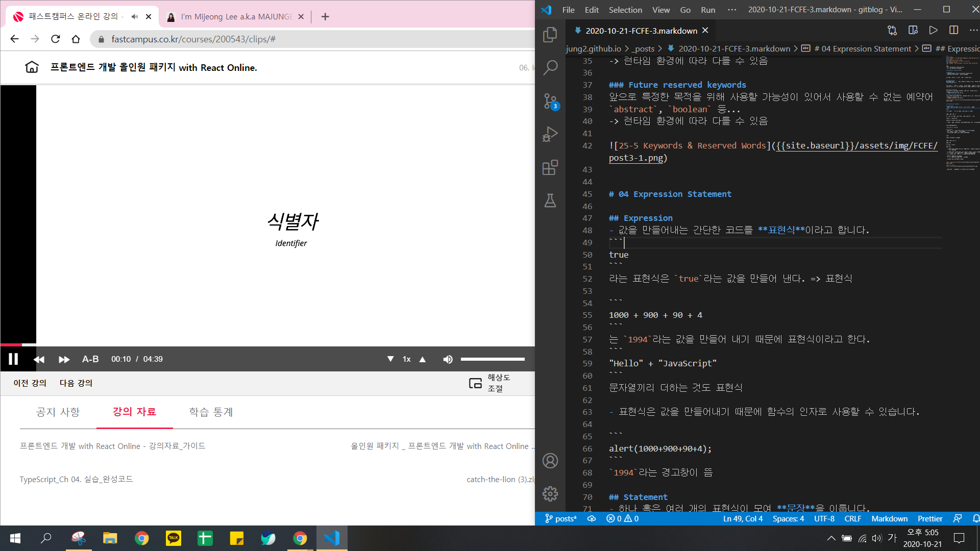The height and width of the screenshot is (551, 980).
Task: Open Run and Debug panel
Action: 550,134
